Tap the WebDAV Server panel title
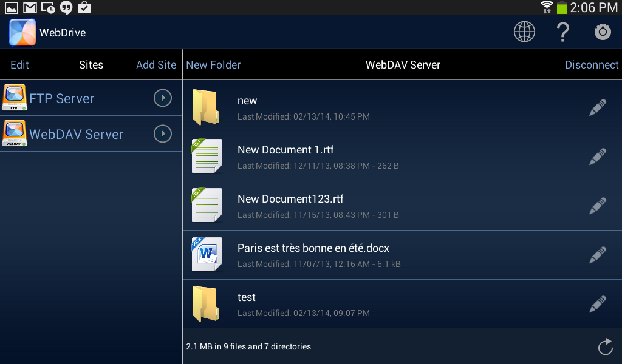The height and width of the screenshot is (364, 622). tap(403, 64)
